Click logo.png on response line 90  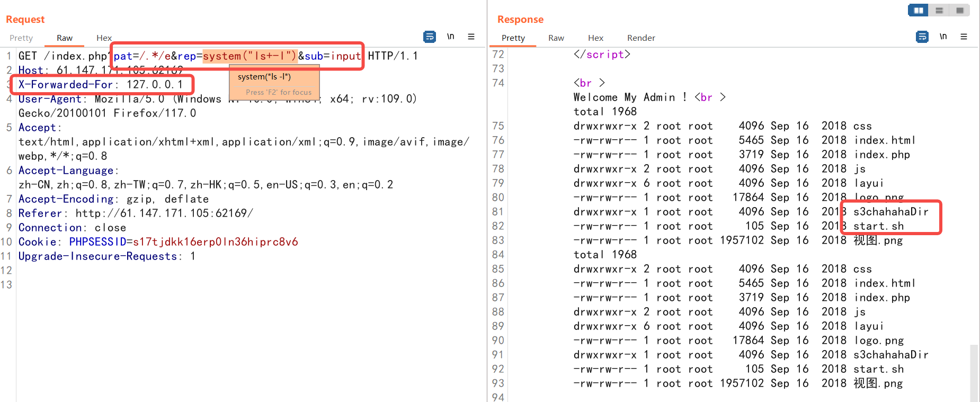coord(878,341)
